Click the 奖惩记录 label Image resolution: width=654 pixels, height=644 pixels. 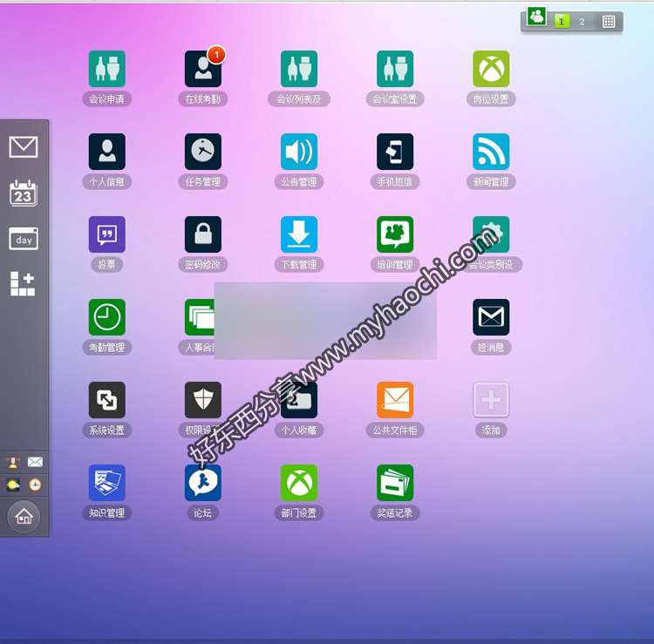pyautogui.click(x=395, y=513)
